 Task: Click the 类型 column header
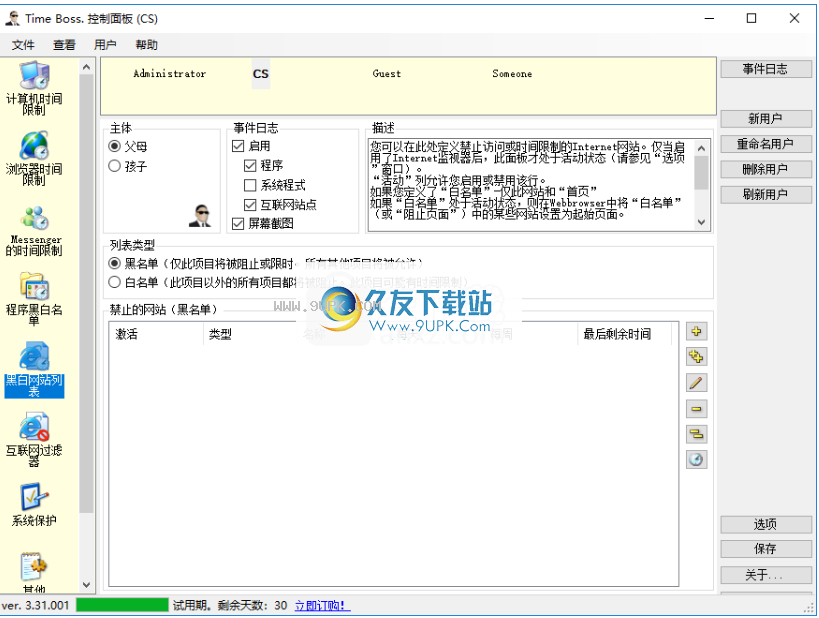[x=250, y=334]
